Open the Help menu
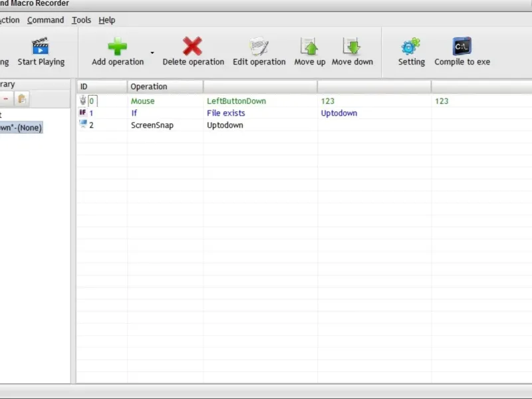This screenshot has width=532, height=399. [107, 20]
